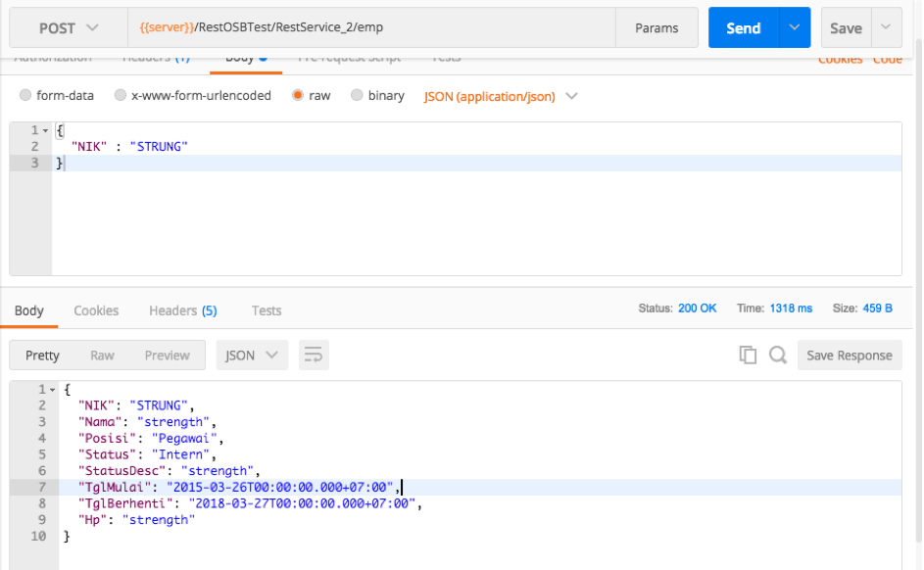Select the Raw response view
Image resolution: width=924 pixels, height=570 pixels.
[102, 356]
